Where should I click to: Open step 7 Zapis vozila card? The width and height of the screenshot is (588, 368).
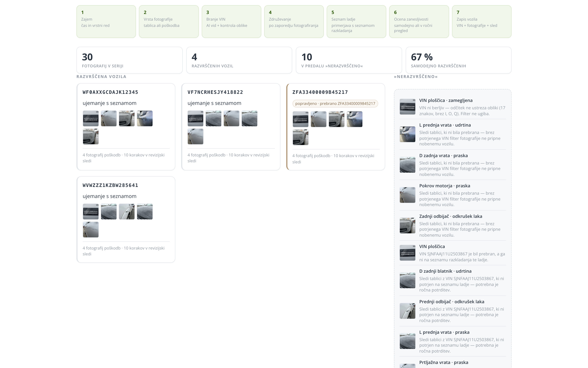click(x=482, y=22)
